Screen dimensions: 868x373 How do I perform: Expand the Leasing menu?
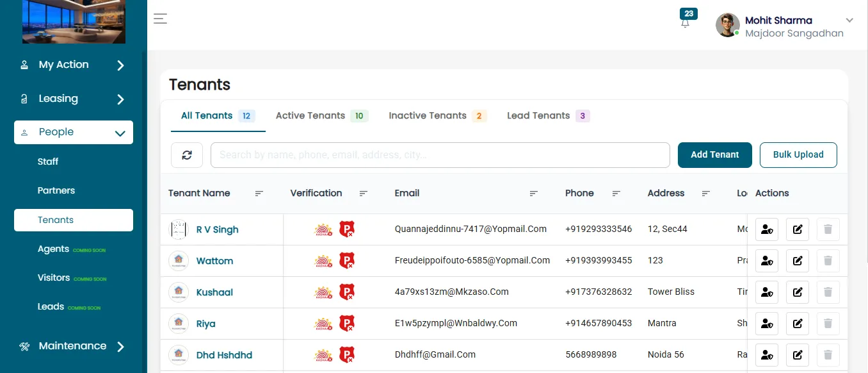74,99
